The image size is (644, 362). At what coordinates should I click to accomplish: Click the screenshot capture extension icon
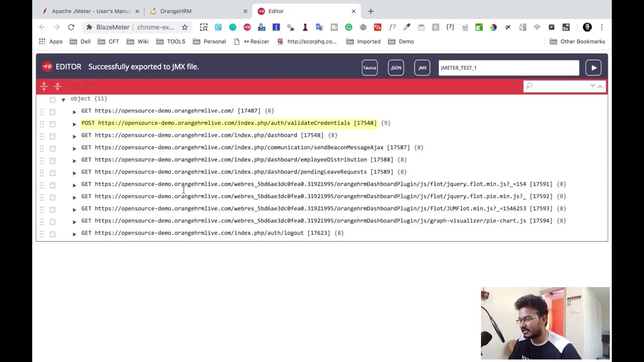[x=204, y=27]
